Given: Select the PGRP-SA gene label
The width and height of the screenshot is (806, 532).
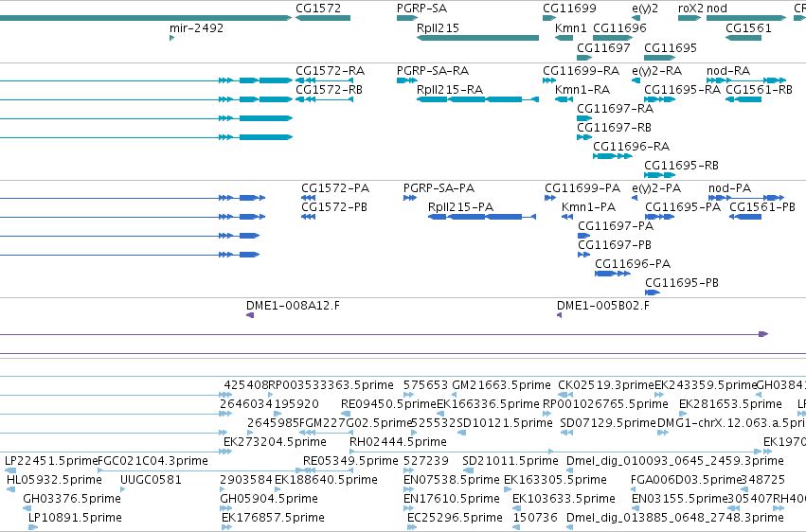Looking at the screenshot, I should (421, 9).
